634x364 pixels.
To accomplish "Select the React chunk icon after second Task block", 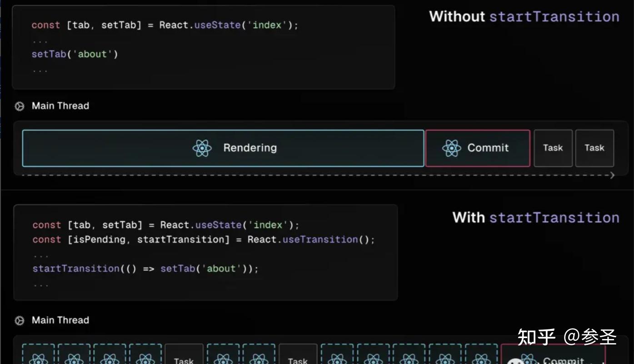I will (336, 359).
